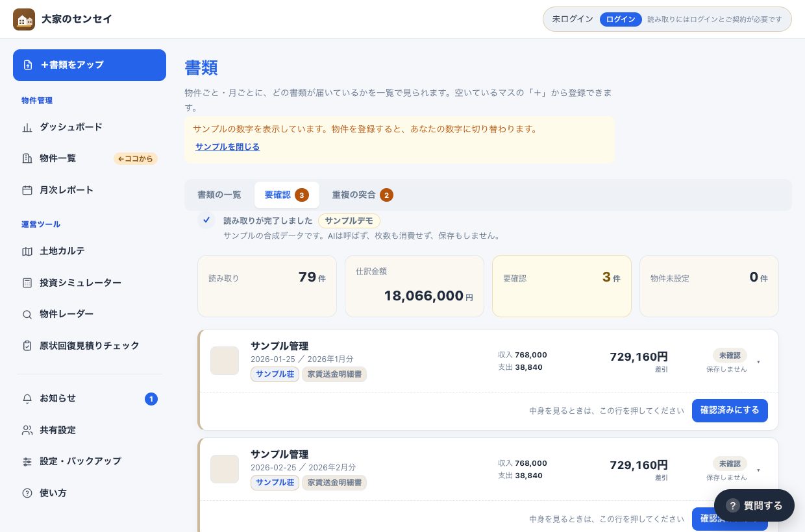Click the 土地カルテ map icon
The height and width of the screenshot is (532, 805).
pos(27,251)
